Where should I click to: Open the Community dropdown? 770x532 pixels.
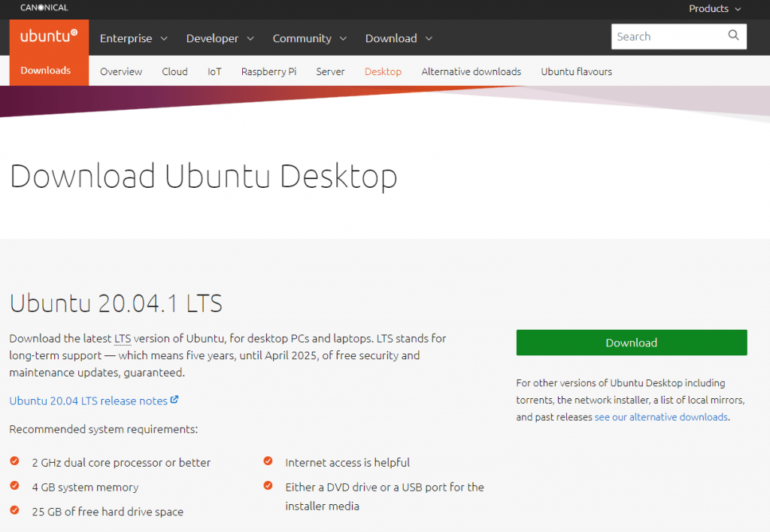coord(309,38)
